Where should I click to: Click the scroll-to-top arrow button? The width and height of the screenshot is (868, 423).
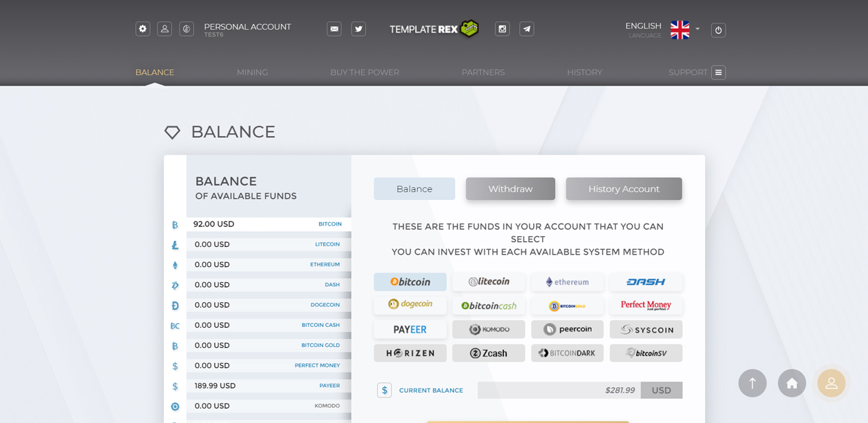(752, 383)
